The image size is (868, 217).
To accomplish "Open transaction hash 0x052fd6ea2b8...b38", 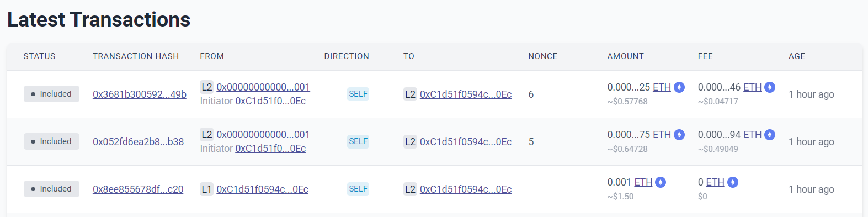I will 138,142.
